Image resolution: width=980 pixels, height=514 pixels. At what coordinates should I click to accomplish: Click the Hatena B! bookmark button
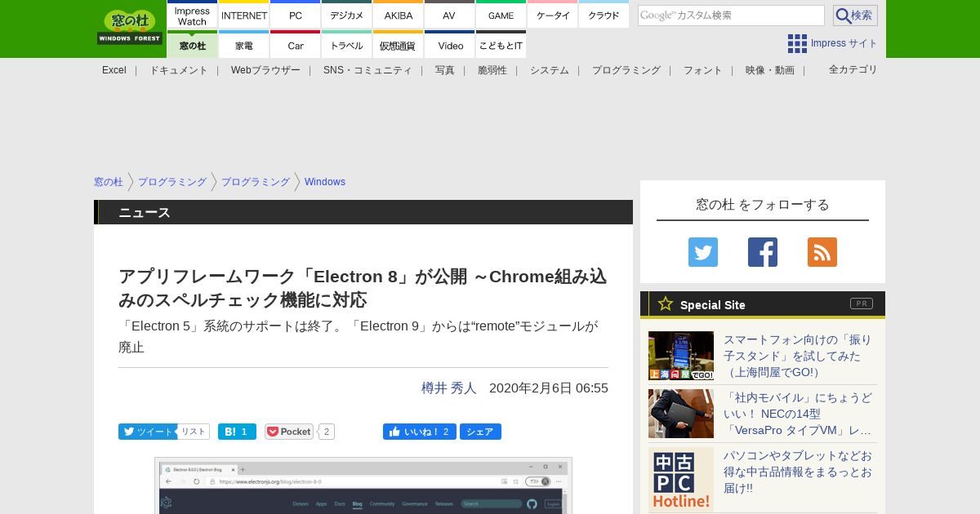point(237,432)
